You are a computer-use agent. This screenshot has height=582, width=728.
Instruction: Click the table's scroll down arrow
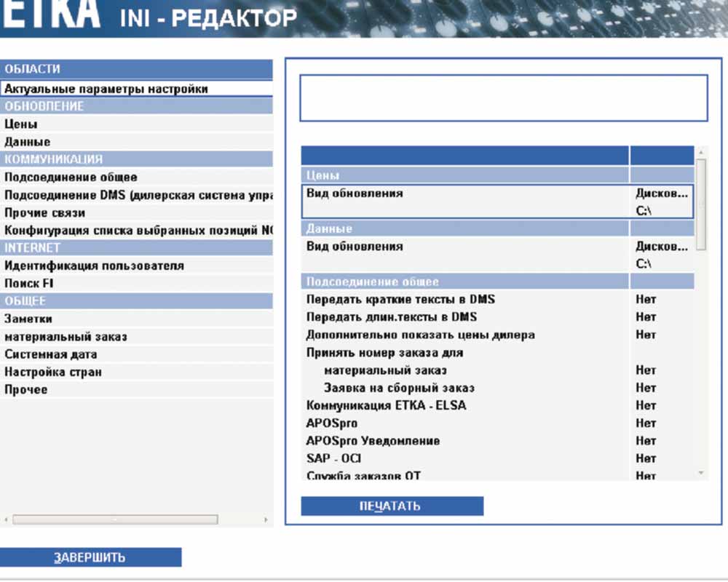click(700, 474)
